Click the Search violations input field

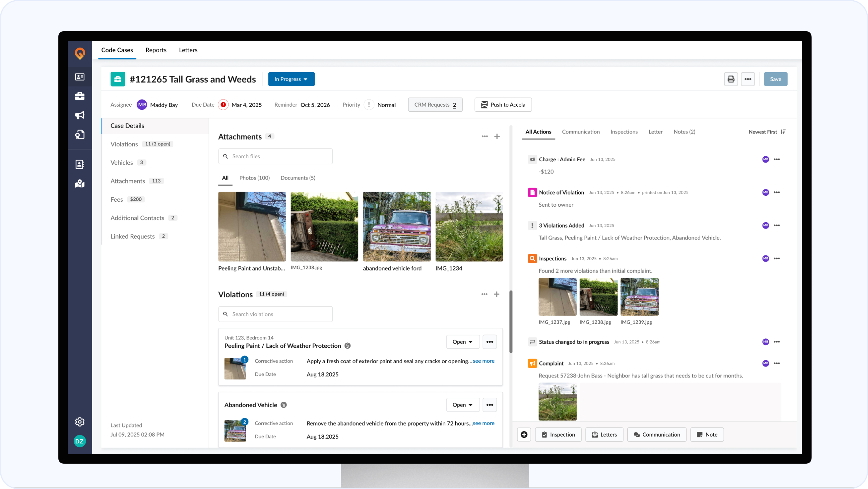(x=275, y=314)
